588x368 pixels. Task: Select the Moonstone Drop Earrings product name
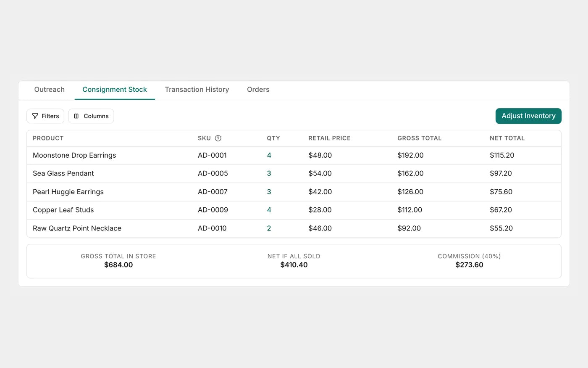(x=74, y=155)
